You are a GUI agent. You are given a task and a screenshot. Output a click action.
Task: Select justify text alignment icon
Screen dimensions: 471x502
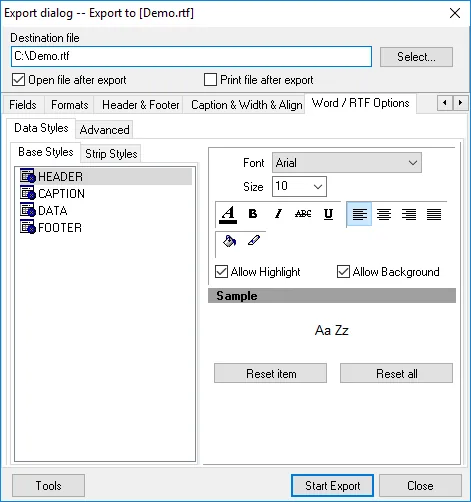pos(434,214)
